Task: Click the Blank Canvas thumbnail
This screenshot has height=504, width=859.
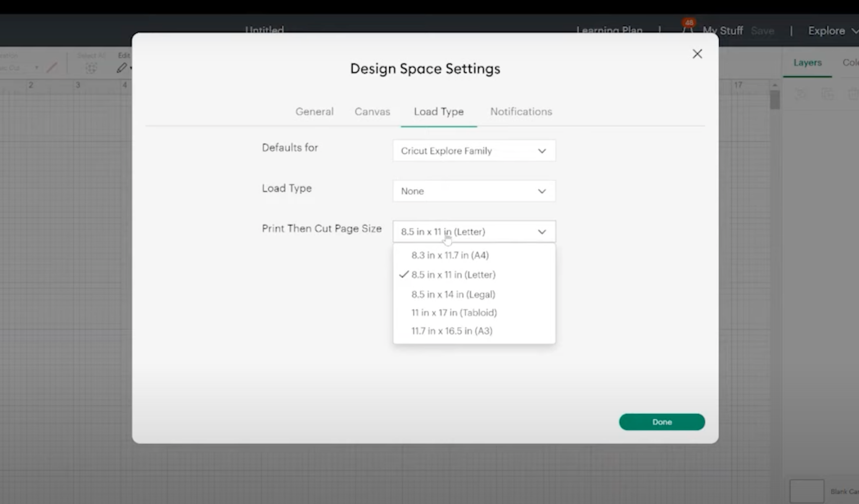Action: pyautogui.click(x=807, y=491)
